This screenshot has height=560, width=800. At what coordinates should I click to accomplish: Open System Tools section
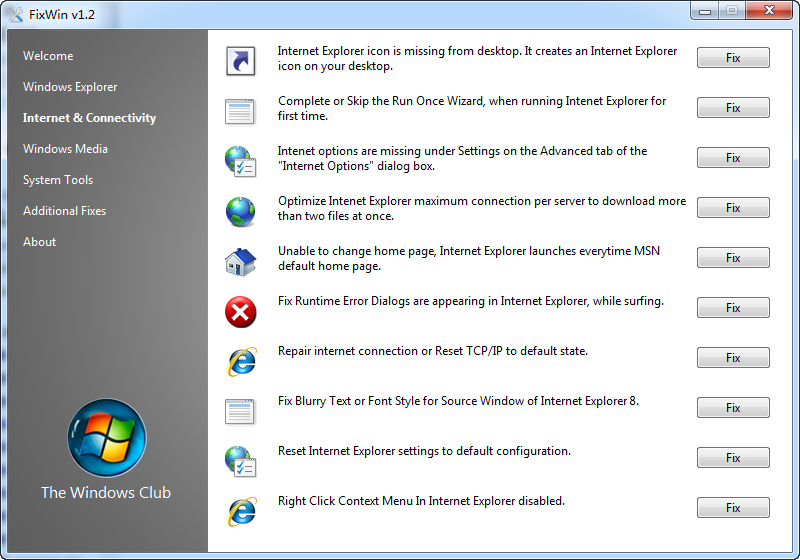(58, 180)
